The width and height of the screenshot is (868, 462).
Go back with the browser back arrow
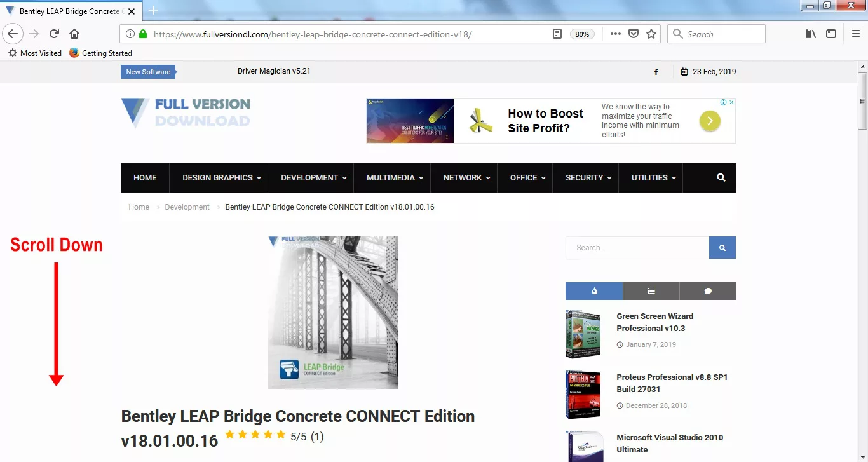click(x=13, y=34)
